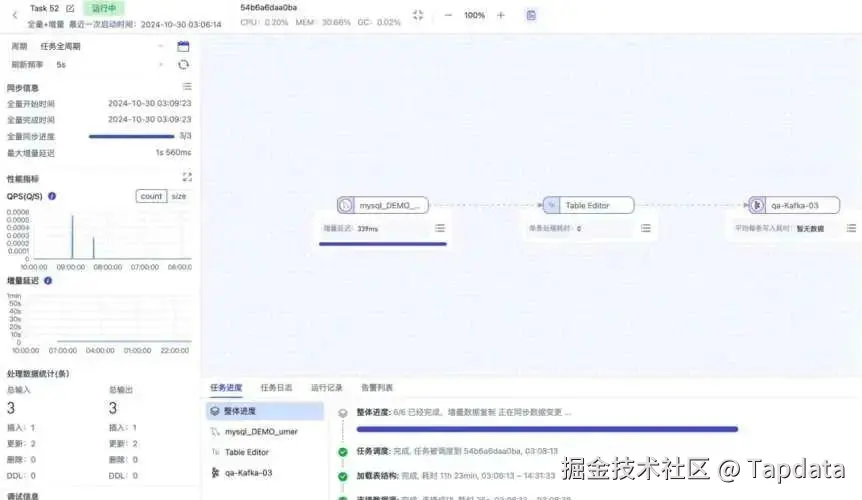This screenshot has height=500, width=862.
Task: Click the task ID 54b6a6daa0ba
Action: pyautogui.click(x=268, y=8)
